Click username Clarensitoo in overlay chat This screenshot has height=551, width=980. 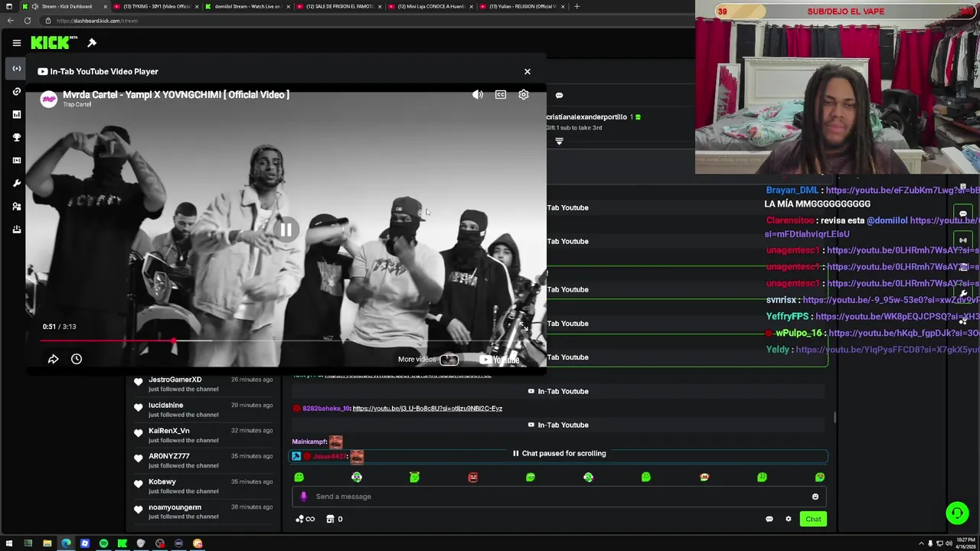click(x=790, y=220)
